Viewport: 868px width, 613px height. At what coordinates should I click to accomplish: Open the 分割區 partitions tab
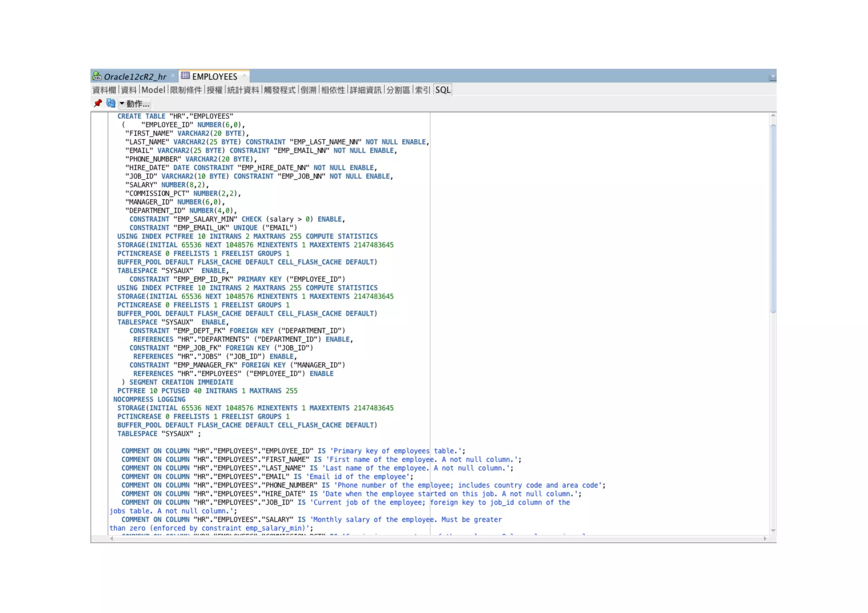tap(398, 90)
